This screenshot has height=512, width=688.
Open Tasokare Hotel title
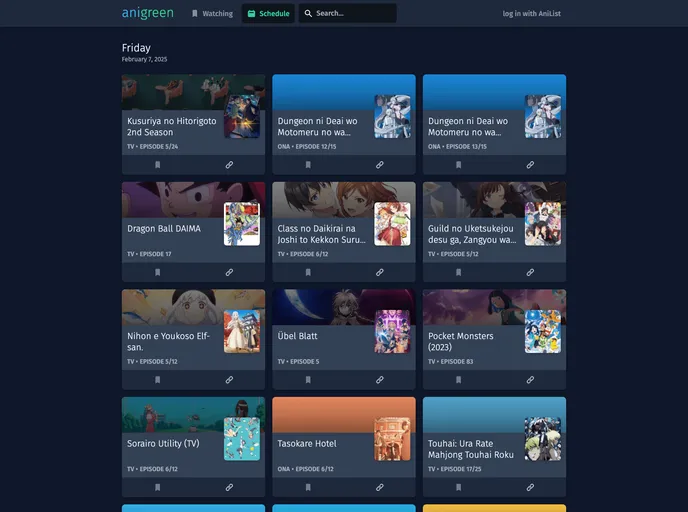coord(307,444)
